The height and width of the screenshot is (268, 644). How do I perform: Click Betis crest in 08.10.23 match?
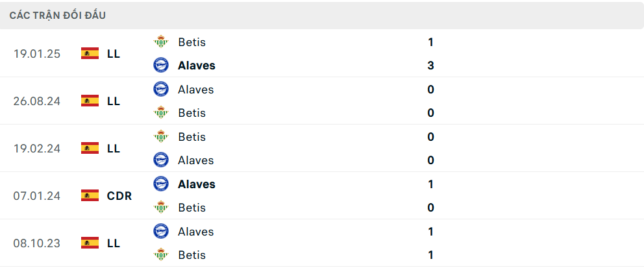pos(160,255)
